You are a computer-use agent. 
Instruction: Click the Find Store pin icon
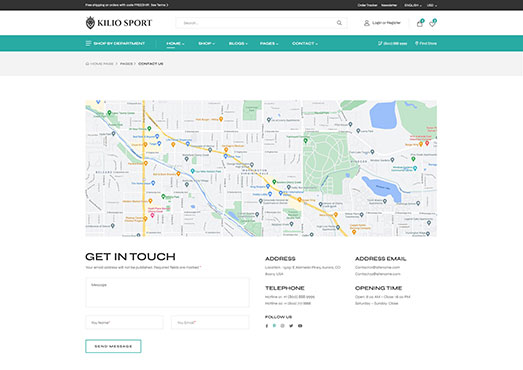tap(417, 43)
